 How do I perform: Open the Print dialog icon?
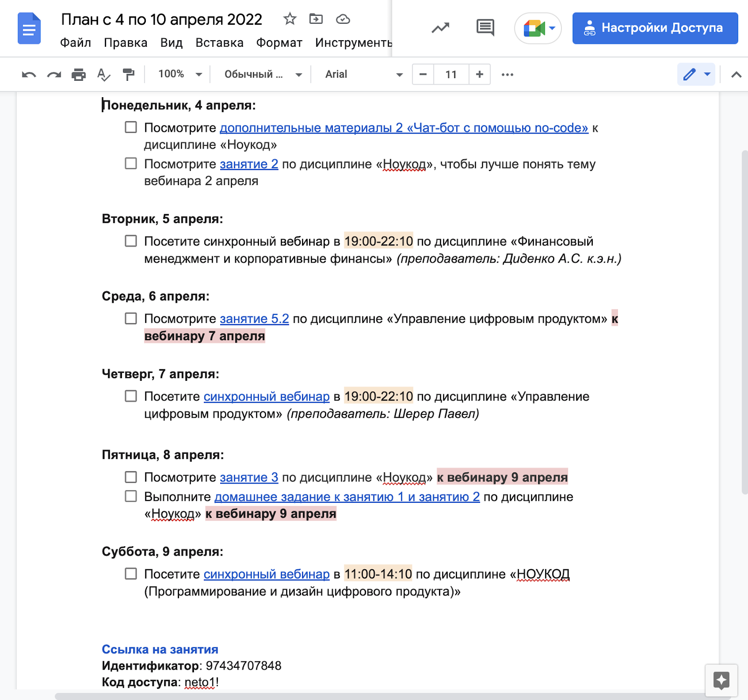pos(79,74)
